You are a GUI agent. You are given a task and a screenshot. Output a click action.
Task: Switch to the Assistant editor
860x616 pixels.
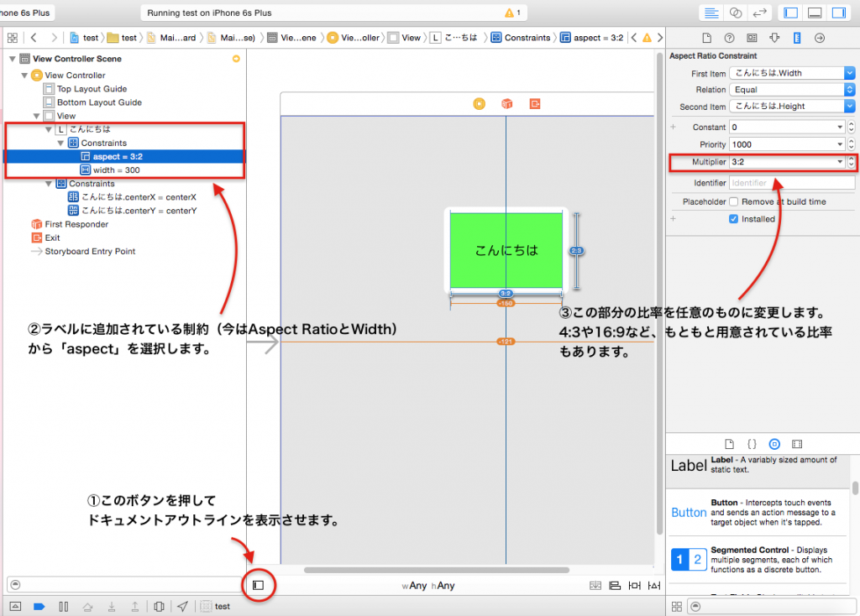click(x=736, y=13)
